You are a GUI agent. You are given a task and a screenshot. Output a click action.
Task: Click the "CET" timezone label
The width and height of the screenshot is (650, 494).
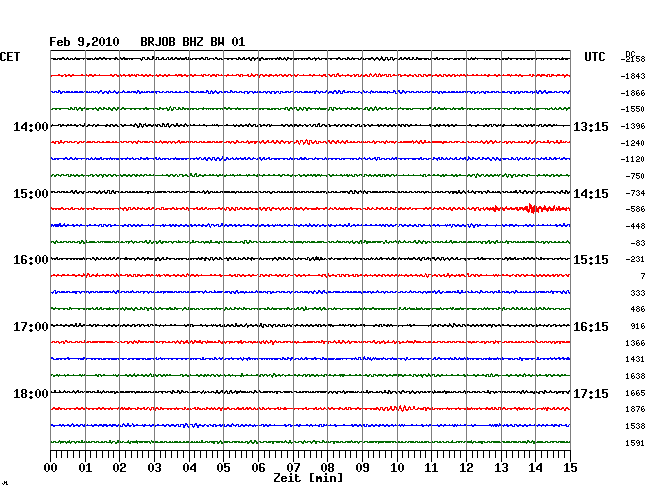[x=10, y=57]
